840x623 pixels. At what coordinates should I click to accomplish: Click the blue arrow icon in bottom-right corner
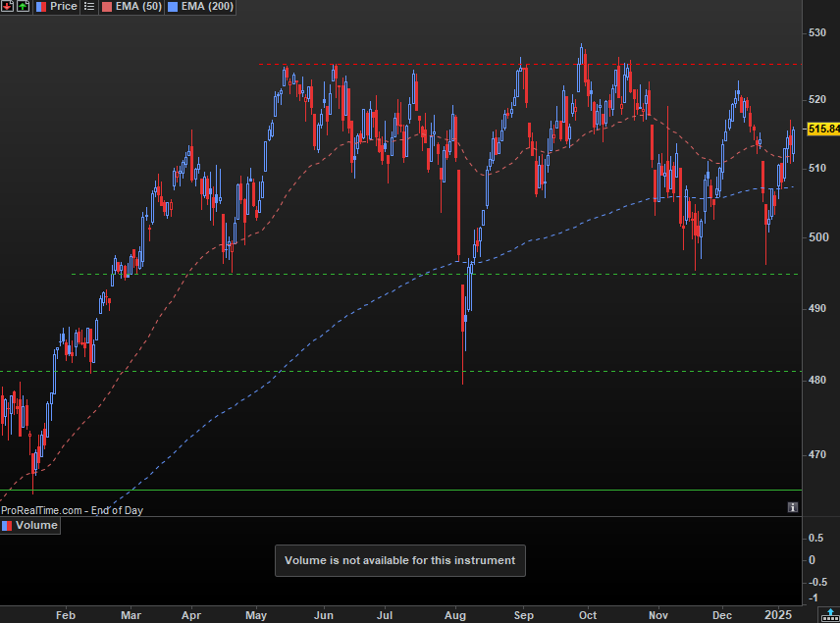tap(830, 615)
